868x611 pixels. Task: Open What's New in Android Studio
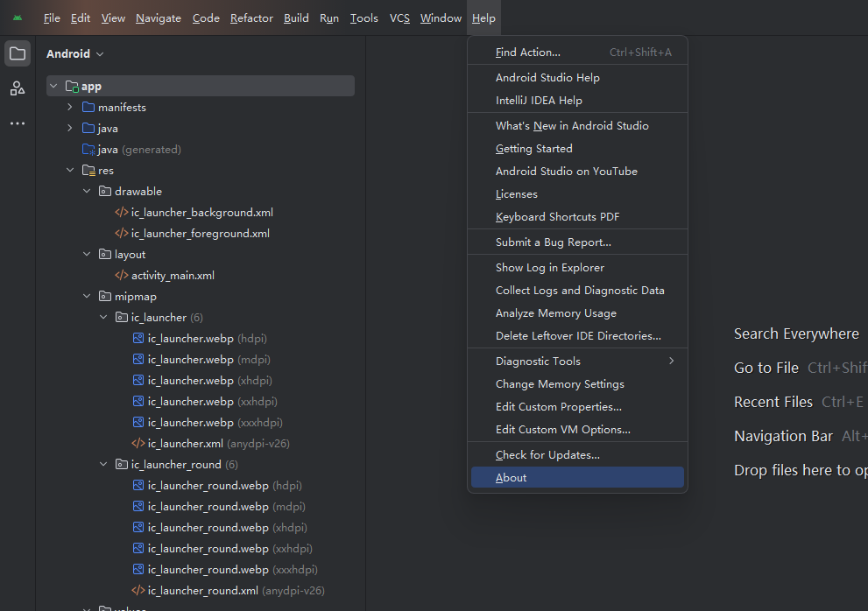(577, 126)
